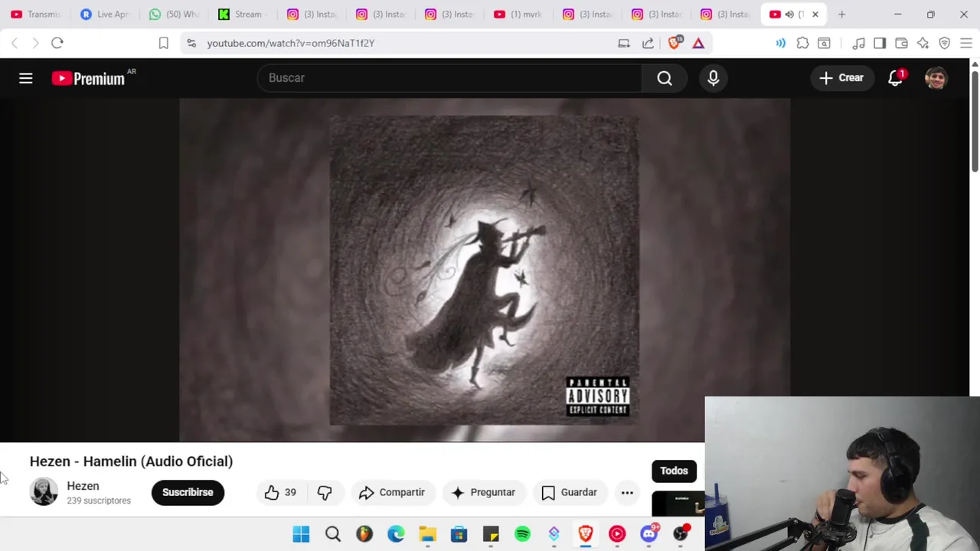Click the Compartir button
The width and height of the screenshot is (980, 551).
[391, 492]
